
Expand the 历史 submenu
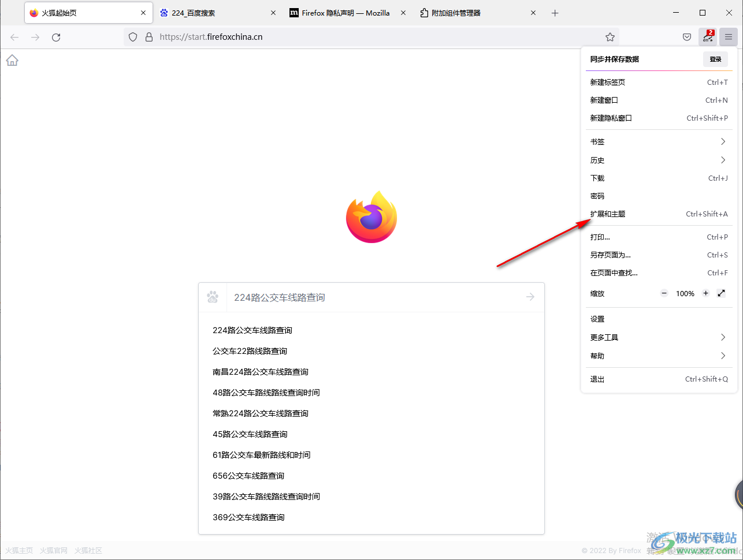coord(659,160)
